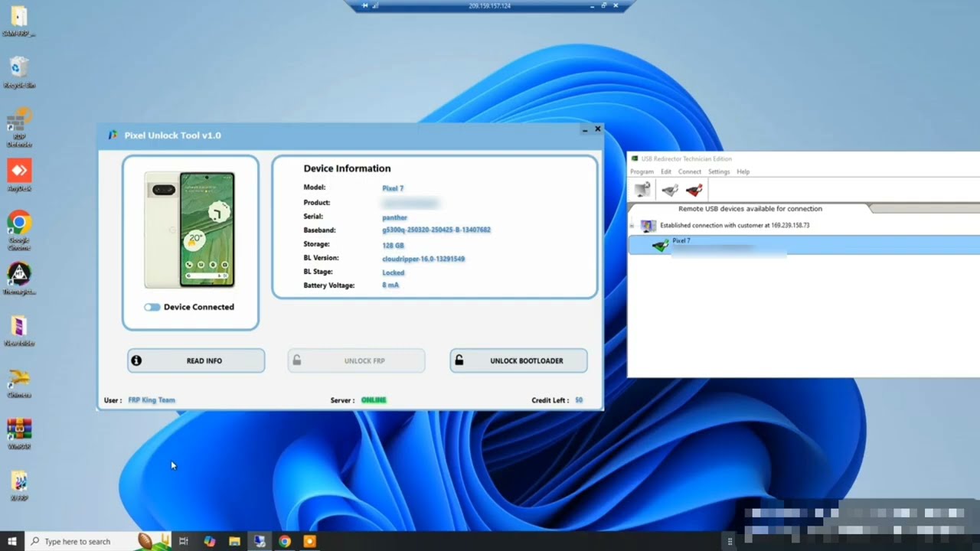
Task: Click the Pixel Unlock Tool logo icon
Action: point(113,135)
